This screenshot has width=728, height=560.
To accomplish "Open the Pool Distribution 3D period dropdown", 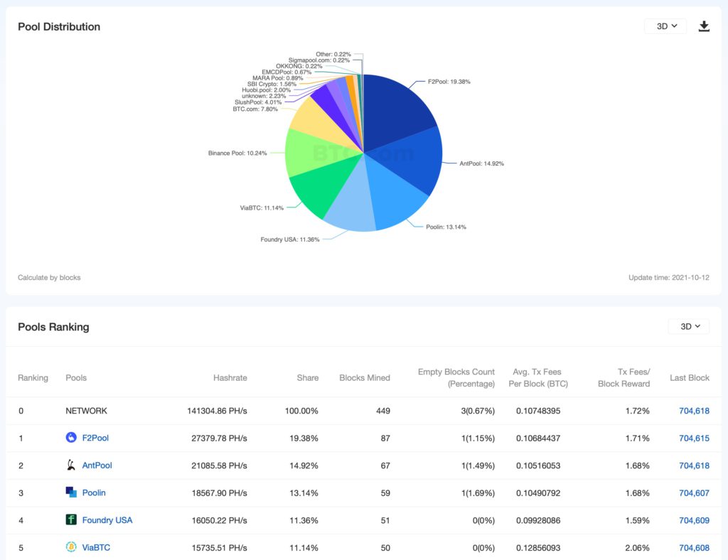I will (x=665, y=26).
